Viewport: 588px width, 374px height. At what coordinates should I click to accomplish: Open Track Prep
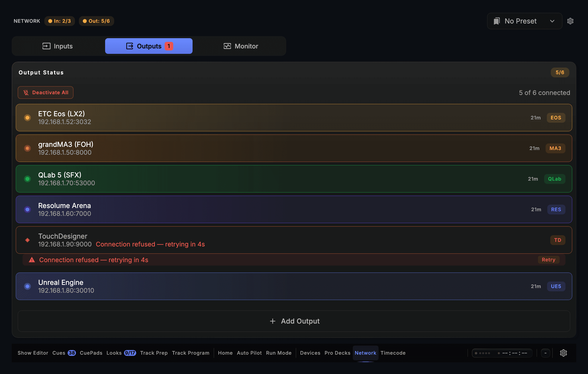(x=154, y=353)
